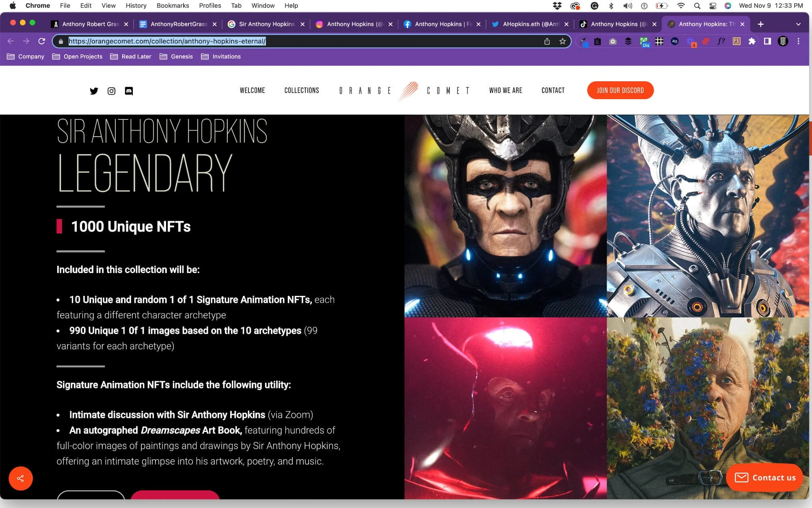Bookmark this page with the star icon
This screenshot has height=508, width=812.
(562, 41)
